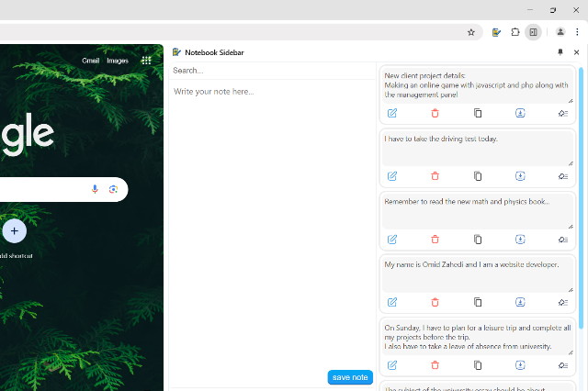The width and height of the screenshot is (588, 391).
Task: Search by voice using the microphone icon
Action: point(95,189)
